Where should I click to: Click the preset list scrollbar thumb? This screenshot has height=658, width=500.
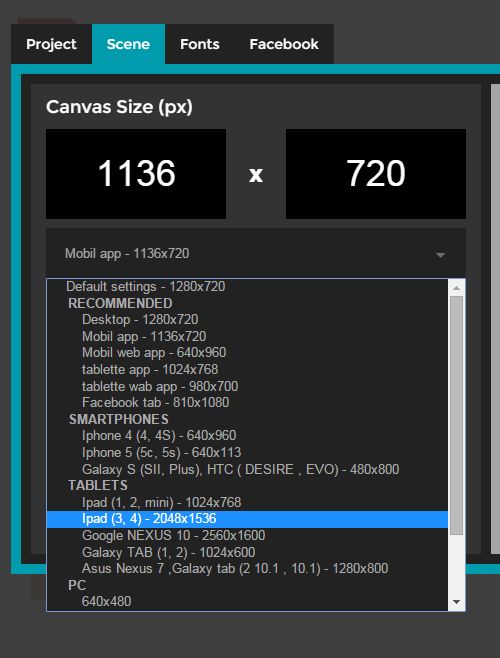pos(456,415)
